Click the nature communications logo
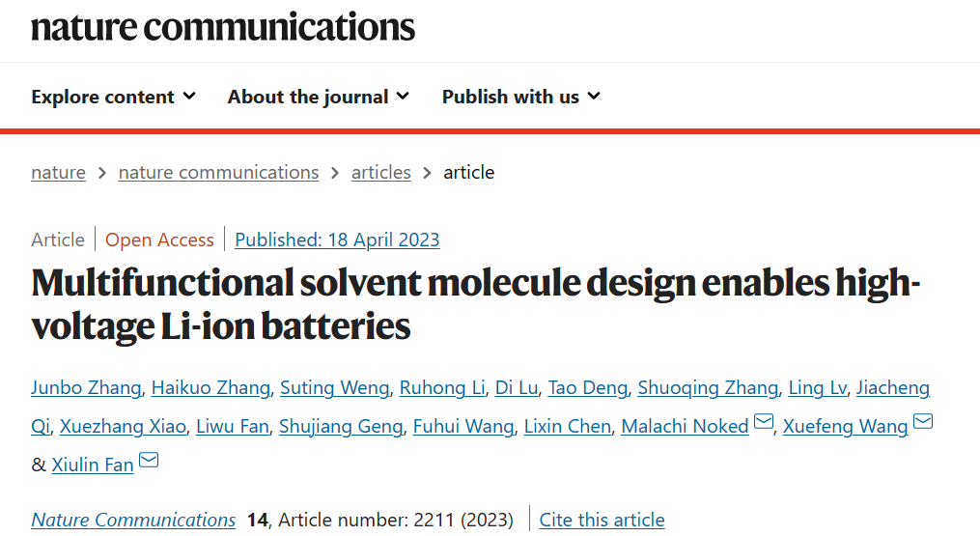980x536 pixels. [x=222, y=27]
